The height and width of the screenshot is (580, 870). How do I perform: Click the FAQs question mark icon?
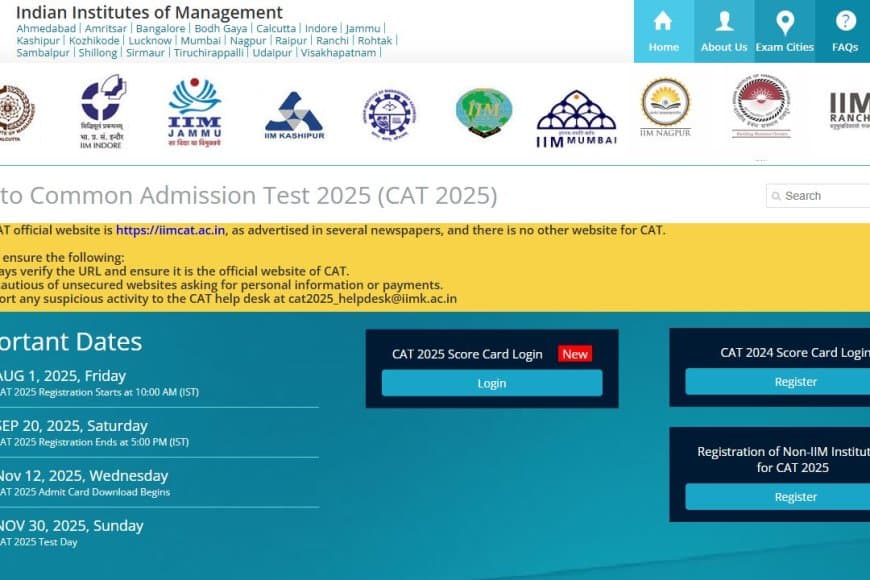(844, 30)
